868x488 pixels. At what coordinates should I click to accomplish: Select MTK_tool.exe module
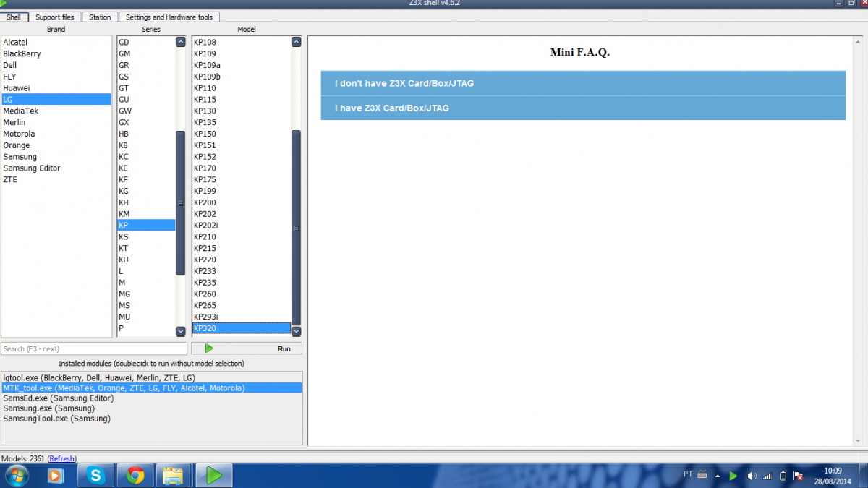151,388
